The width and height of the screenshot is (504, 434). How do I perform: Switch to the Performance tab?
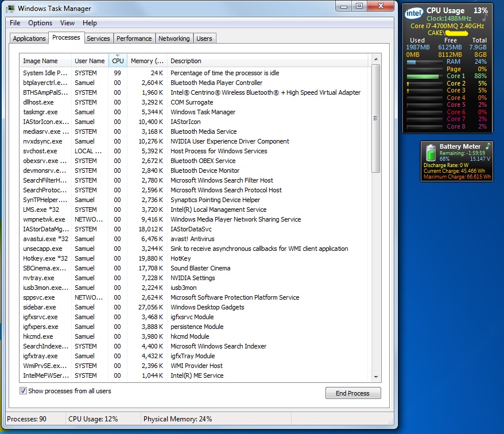134,38
